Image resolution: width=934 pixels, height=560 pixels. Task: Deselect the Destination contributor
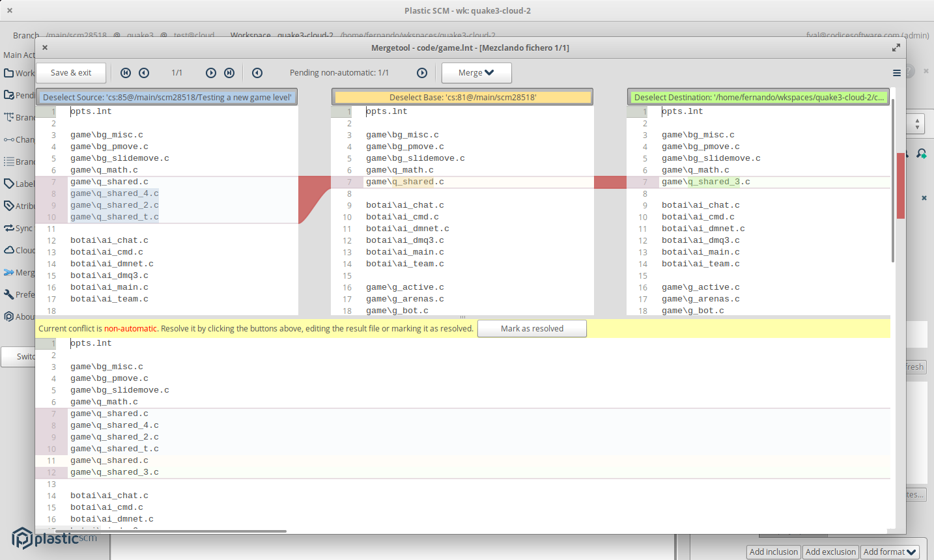coord(758,97)
